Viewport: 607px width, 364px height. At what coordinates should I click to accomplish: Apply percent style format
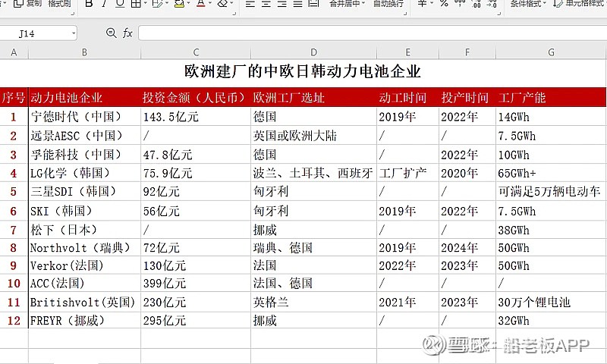pyautogui.click(x=444, y=4)
